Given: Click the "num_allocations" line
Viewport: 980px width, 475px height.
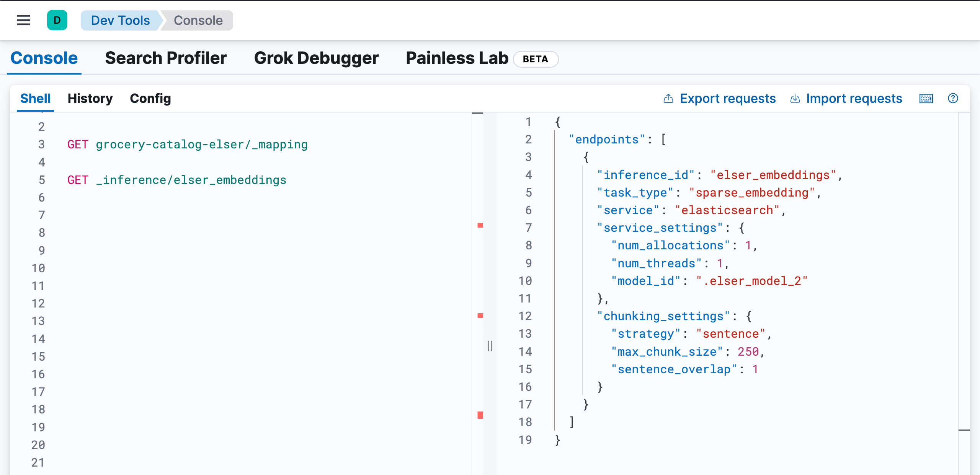Looking at the screenshot, I should [x=684, y=246].
